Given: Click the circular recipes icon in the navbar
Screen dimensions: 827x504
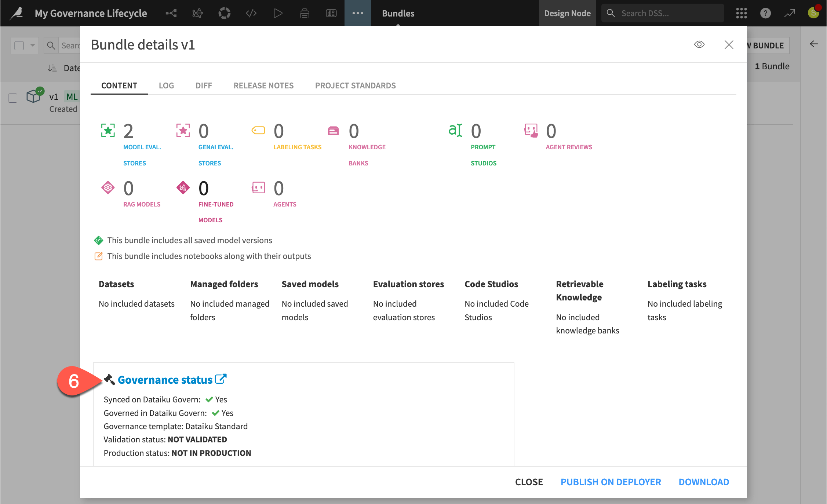Looking at the screenshot, I should [224, 13].
